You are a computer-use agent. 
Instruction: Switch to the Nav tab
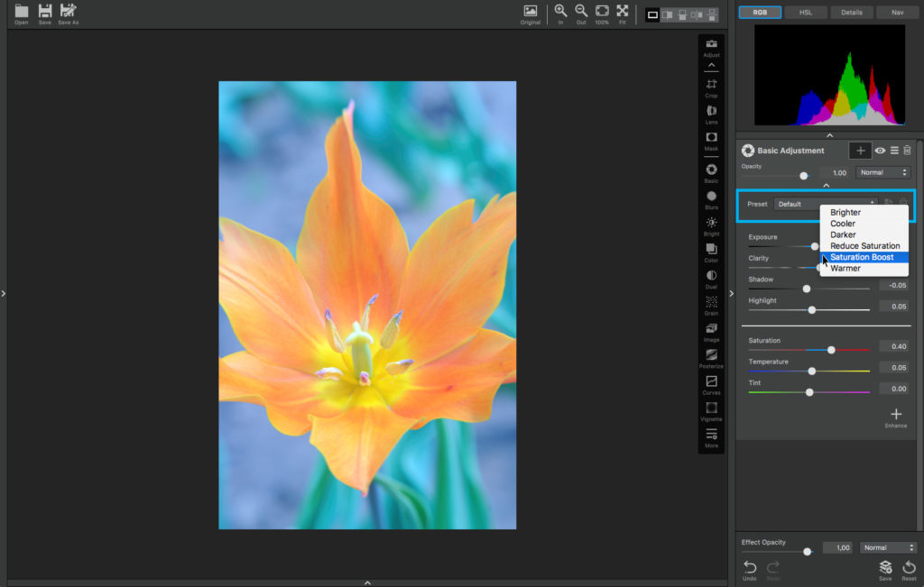[x=898, y=13]
